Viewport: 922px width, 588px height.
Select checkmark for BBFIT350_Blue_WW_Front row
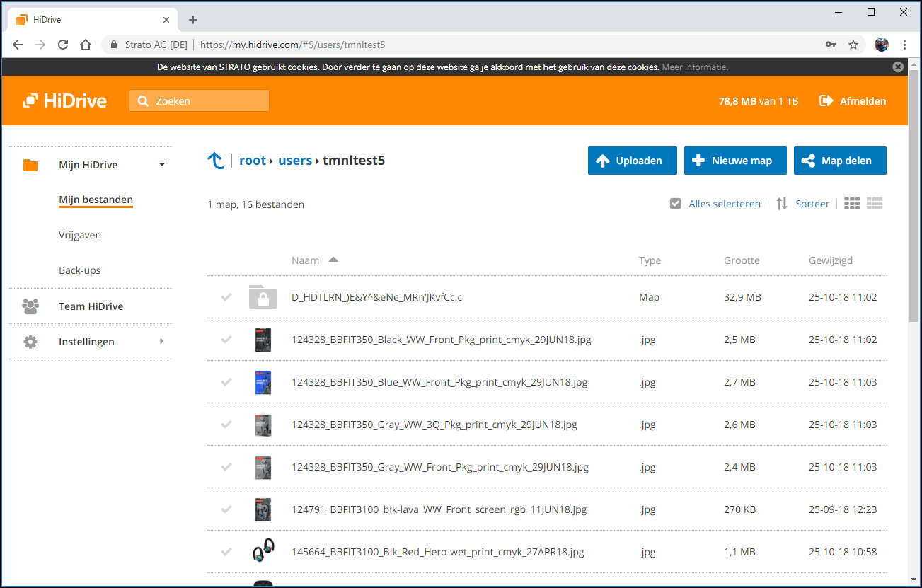click(x=226, y=382)
